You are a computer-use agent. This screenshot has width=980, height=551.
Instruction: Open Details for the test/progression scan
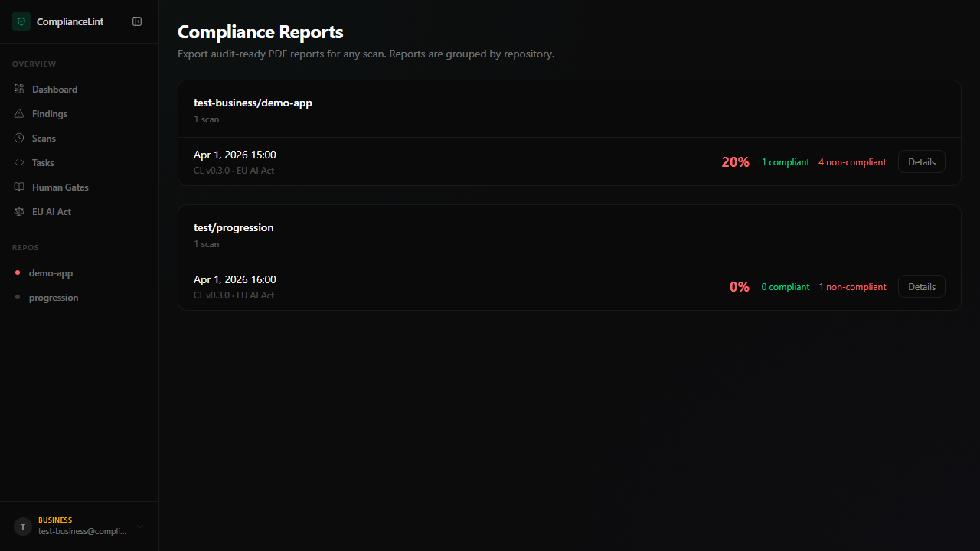922,287
